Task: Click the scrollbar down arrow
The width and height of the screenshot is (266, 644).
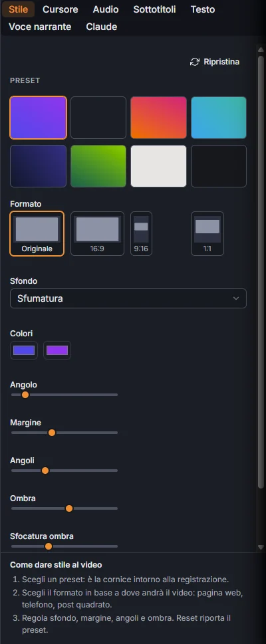Action: point(261,547)
